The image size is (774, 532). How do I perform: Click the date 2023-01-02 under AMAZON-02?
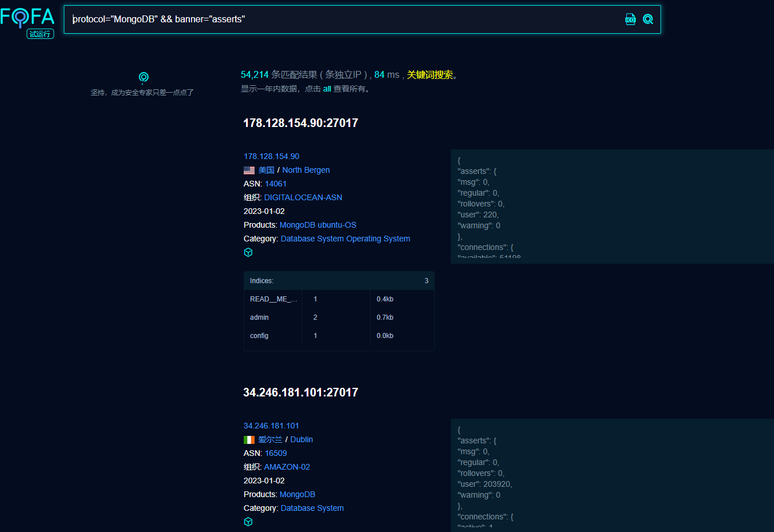click(x=264, y=481)
